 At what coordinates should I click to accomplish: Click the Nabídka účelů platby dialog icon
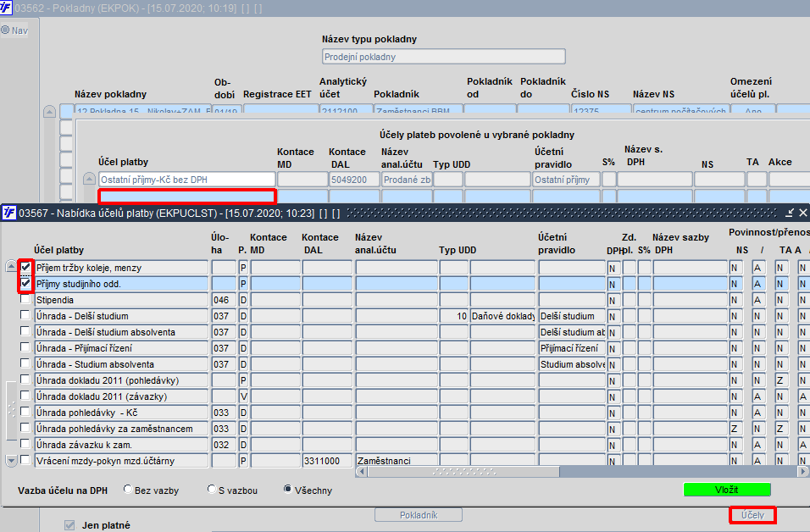click(x=8, y=213)
